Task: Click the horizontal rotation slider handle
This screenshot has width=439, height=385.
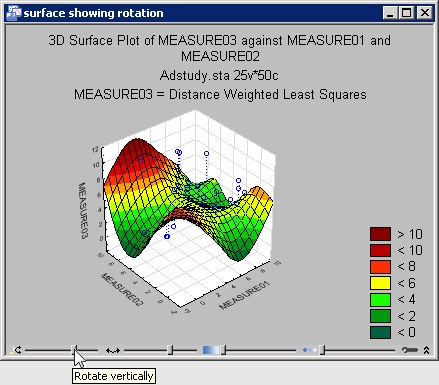Action: pyautogui.click(x=170, y=350)
